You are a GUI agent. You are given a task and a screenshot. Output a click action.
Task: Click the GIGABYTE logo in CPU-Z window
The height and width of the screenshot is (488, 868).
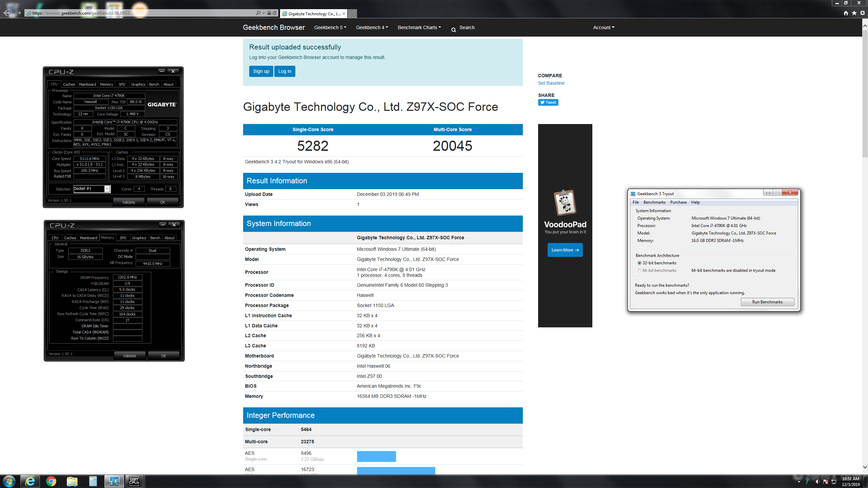pyautogui.click(x=162, y=104)
